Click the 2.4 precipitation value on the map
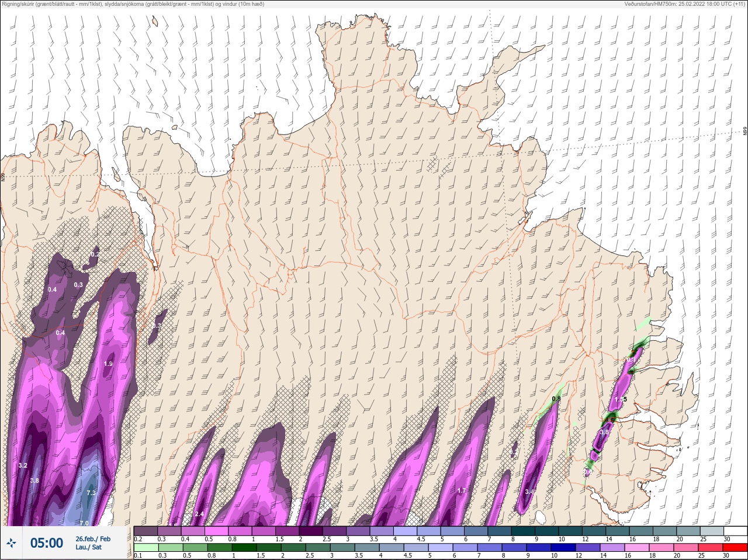This screenshot has height=560, width=748. [x=199, y=514]
